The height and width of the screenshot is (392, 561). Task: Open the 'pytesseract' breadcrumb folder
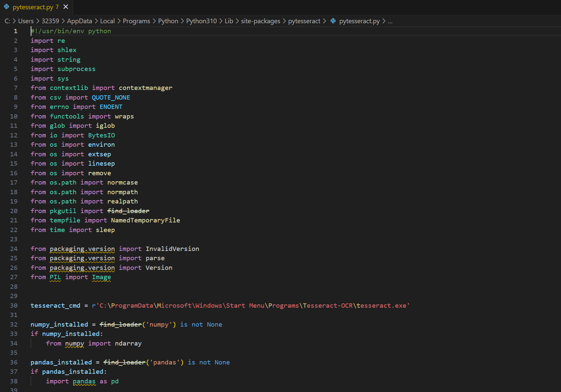point(304,21)
